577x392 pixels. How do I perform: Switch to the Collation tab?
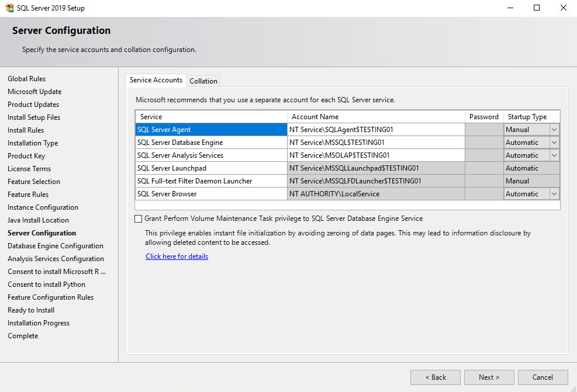coord(203,81)
